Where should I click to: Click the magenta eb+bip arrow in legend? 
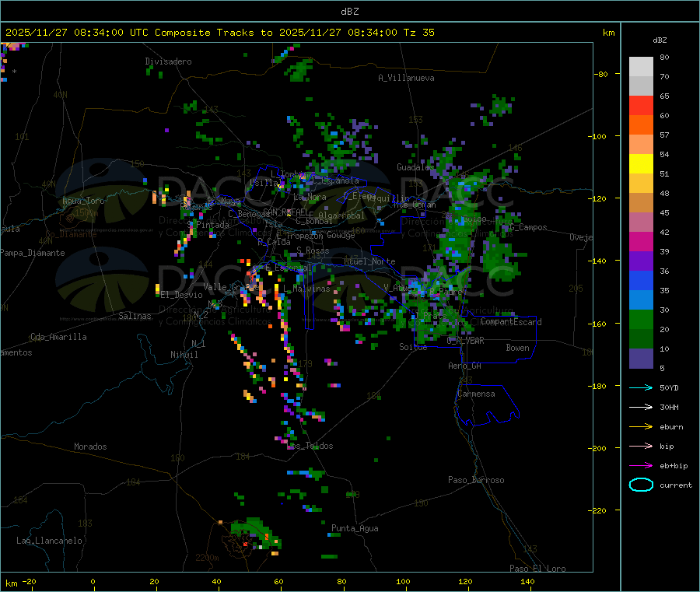click(x=641, y=466)
